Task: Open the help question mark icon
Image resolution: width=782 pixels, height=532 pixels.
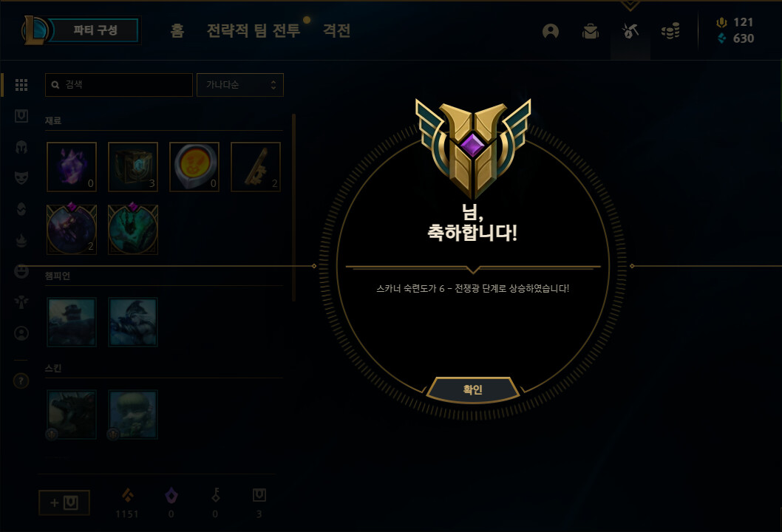Action: click(21, 381)
